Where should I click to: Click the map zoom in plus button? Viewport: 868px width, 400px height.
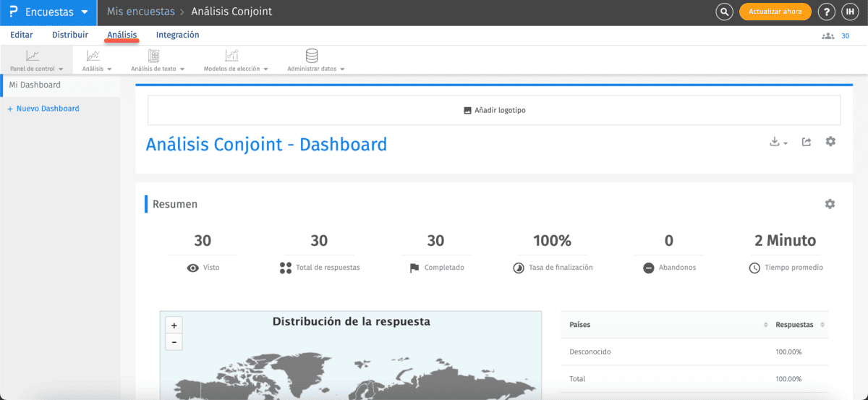click(x=174, y=325)
